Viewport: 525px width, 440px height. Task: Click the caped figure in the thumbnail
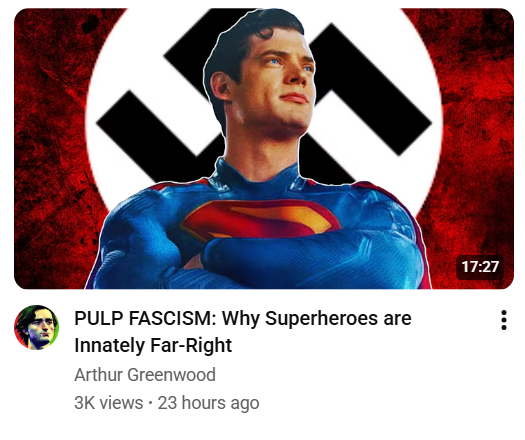click(x=259, y=149)
